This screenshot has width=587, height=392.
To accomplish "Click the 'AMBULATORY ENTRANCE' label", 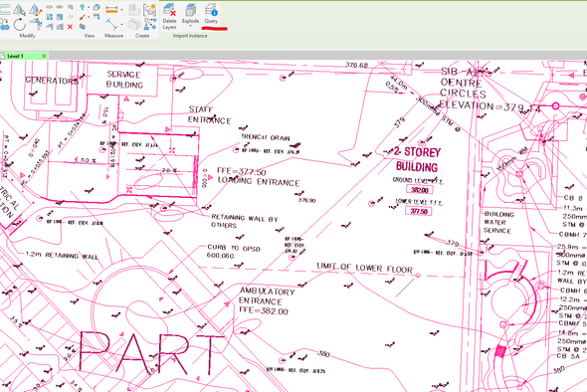I will (267, 296).
